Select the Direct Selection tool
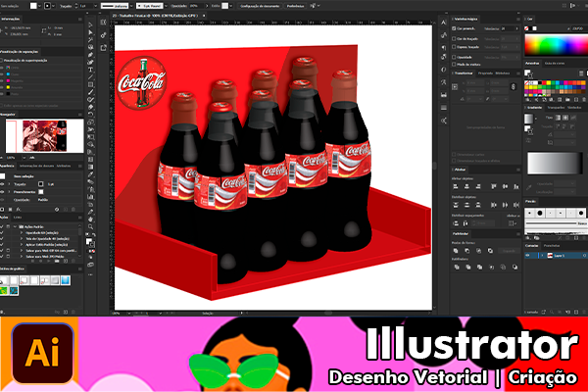 [x=90, y=32]
